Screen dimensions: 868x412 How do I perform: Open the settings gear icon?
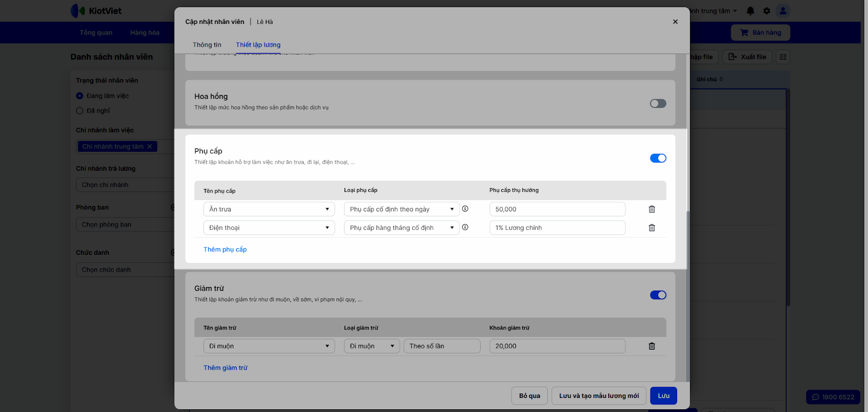coord(767,11)
